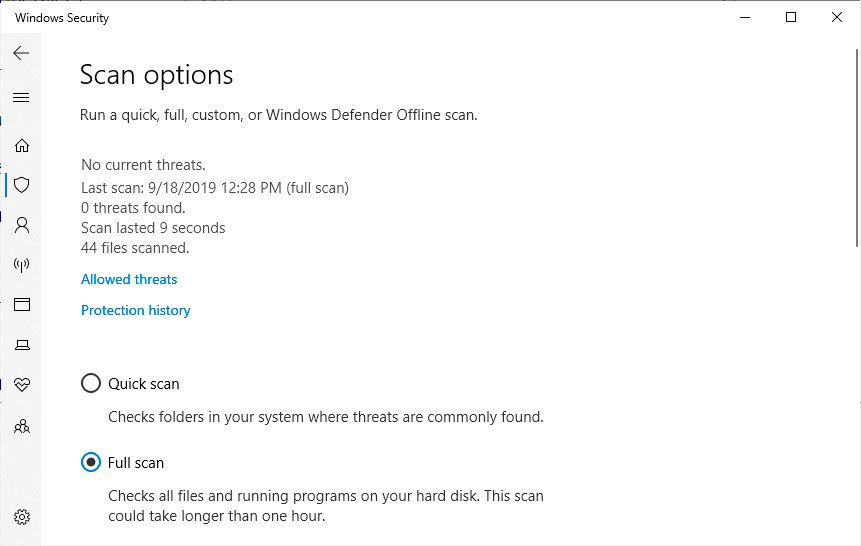Open App & browser control icon
Viewport: 861px width, 546px height.
(21, 305)
